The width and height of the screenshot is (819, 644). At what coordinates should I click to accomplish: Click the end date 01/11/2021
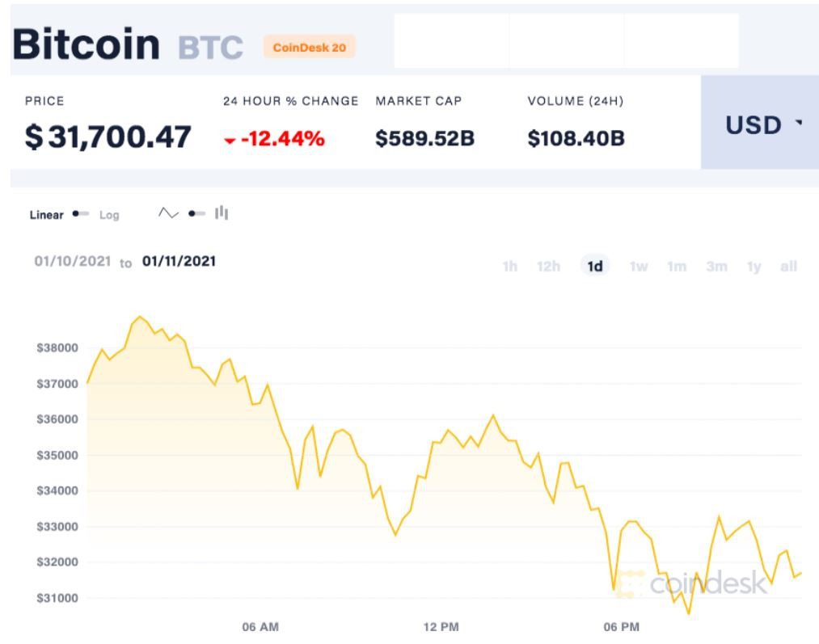tap(179, 262)
